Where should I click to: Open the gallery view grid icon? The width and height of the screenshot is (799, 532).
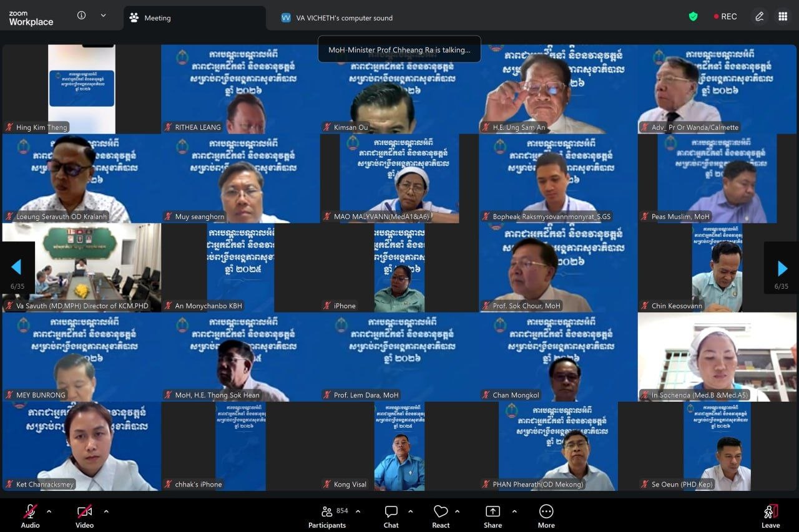[783, 17]
